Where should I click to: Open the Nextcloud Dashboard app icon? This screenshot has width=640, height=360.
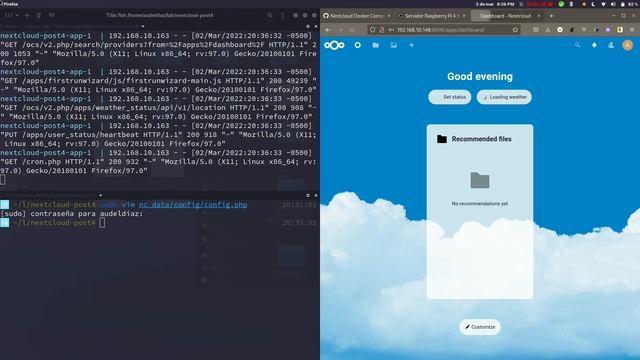(x=358, y=45)
